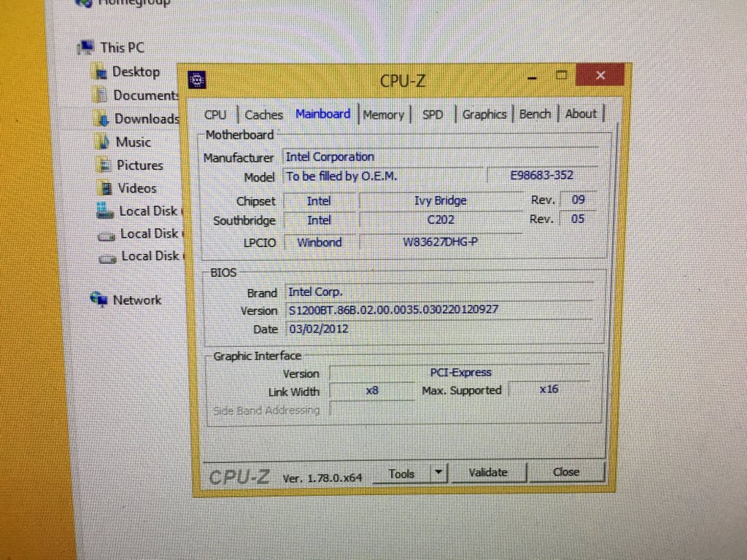Switch to the CPU tab

[x=215, y=114]
